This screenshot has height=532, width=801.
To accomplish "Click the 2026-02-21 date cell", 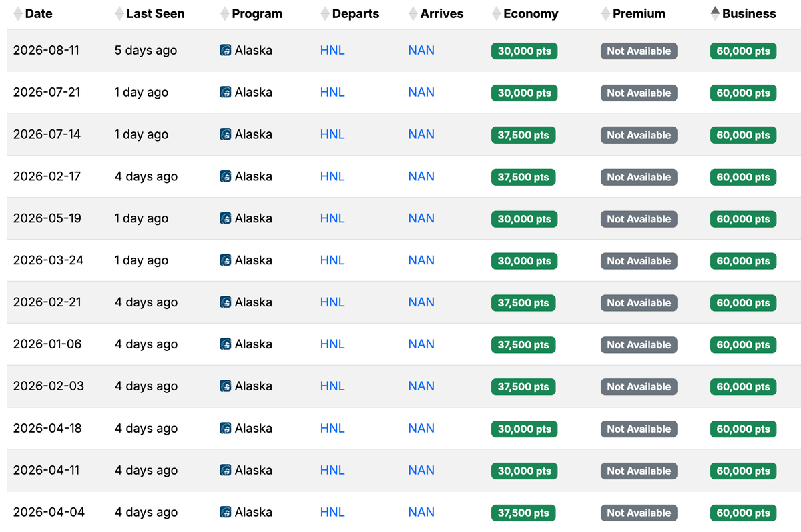I will (x=47, y=303).
